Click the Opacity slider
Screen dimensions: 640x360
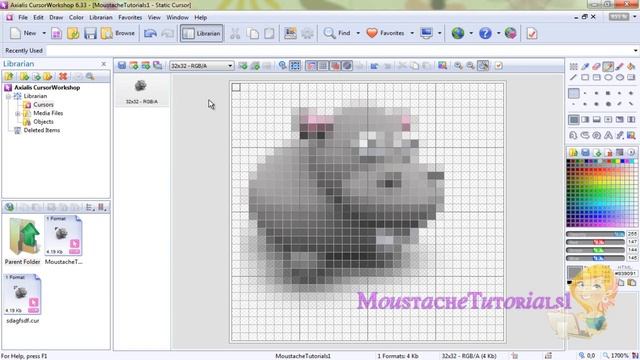pos(595,234)
